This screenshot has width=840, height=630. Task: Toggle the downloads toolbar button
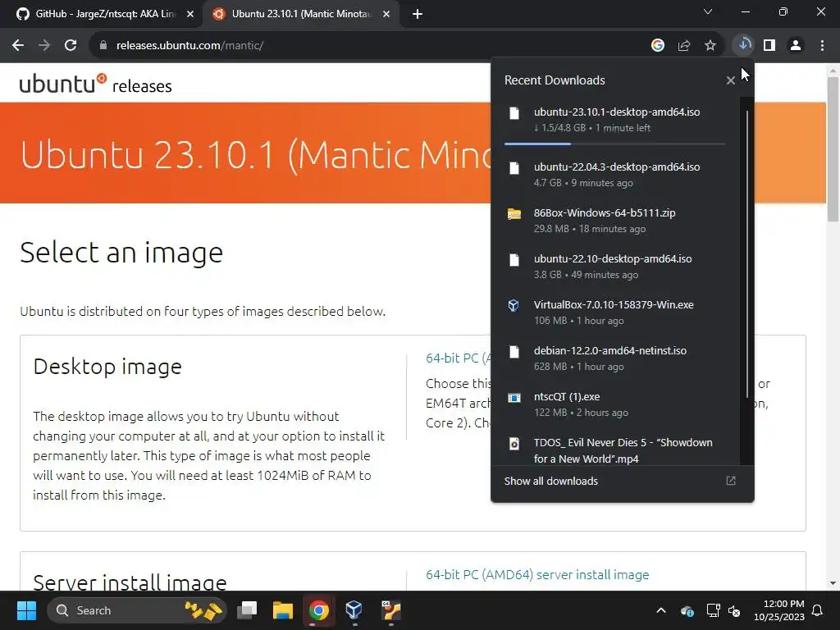(743, 45)
